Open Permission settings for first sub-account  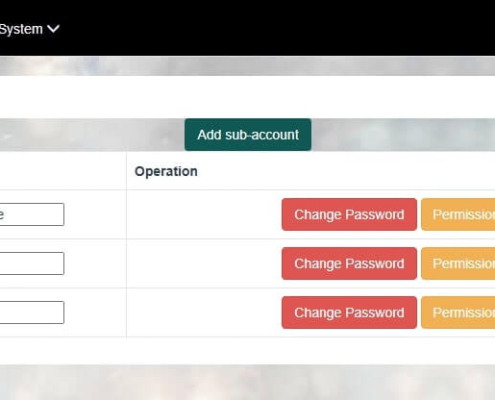pyautogui.click(x=458, y=214)
